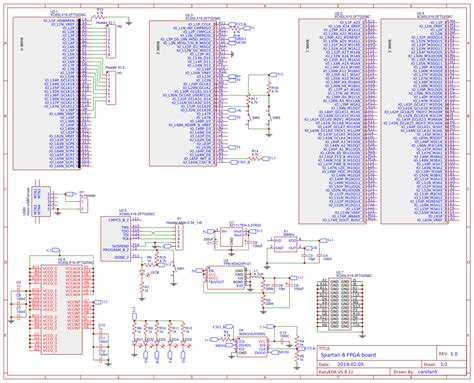Select feedback resistor R2

pos(263,302)
